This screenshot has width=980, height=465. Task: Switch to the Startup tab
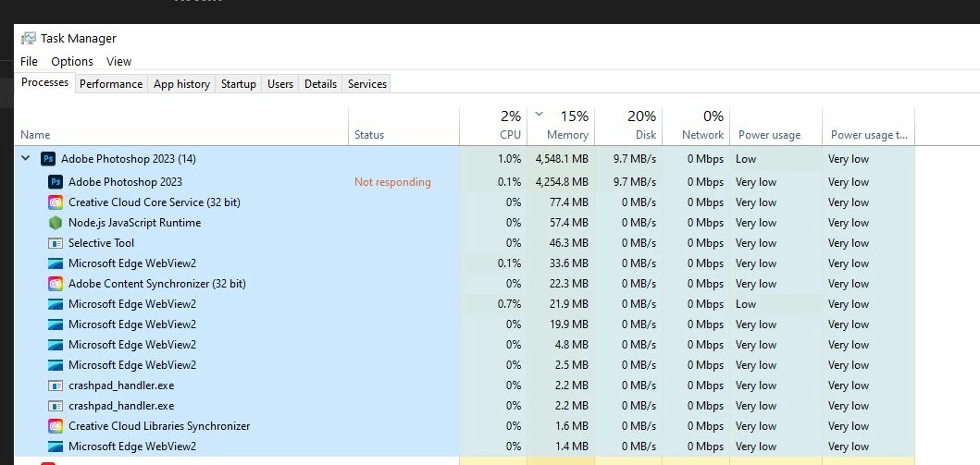(239, 83)
